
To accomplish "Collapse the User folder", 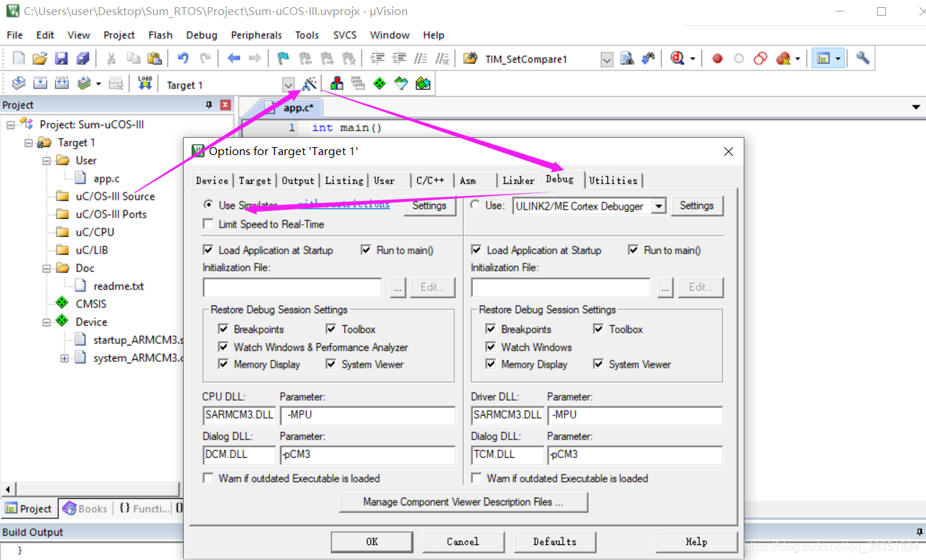I will click(x=47, y=160).
